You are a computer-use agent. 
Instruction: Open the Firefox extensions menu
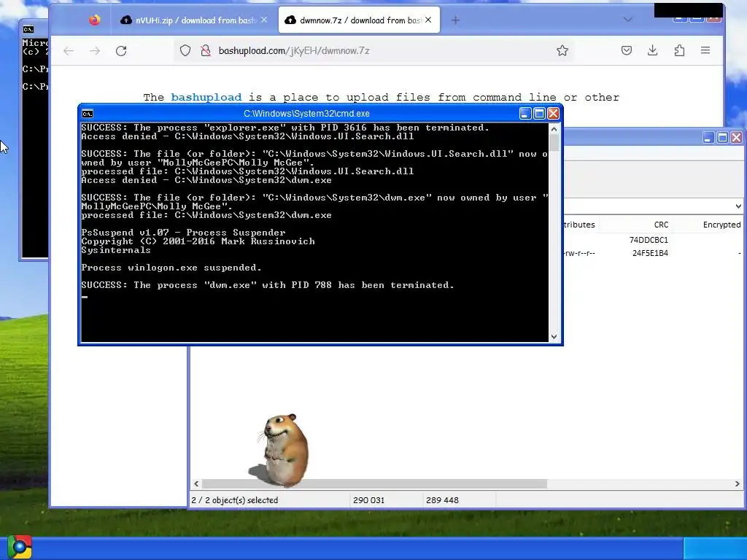click(679, 50)
